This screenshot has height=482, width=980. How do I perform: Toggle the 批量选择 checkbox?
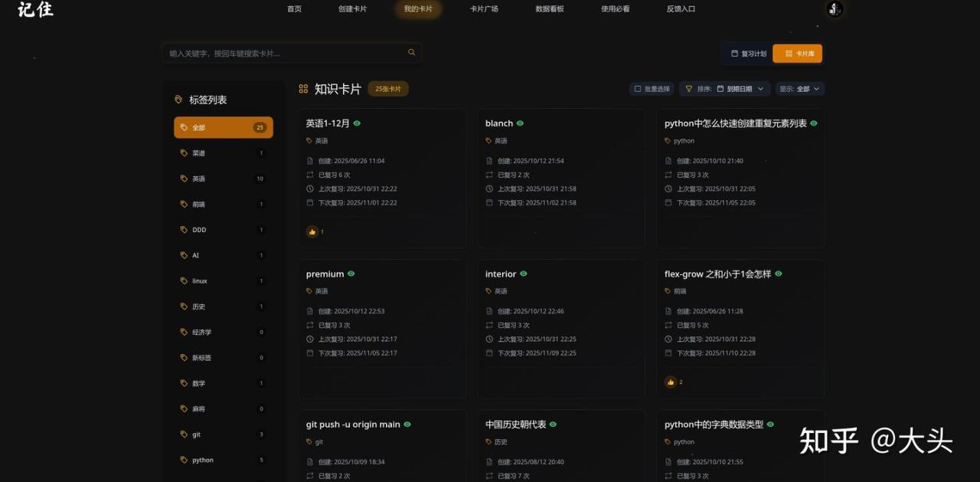638,89
